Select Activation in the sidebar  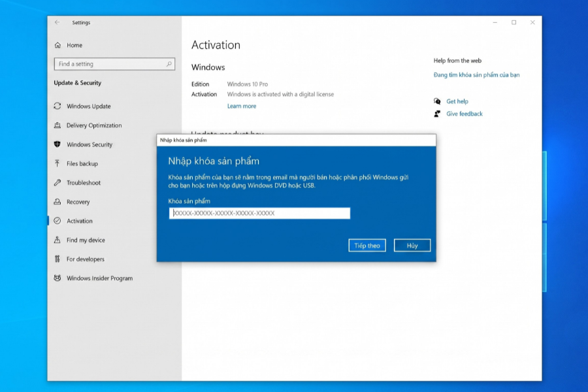[x=80, y=221]
